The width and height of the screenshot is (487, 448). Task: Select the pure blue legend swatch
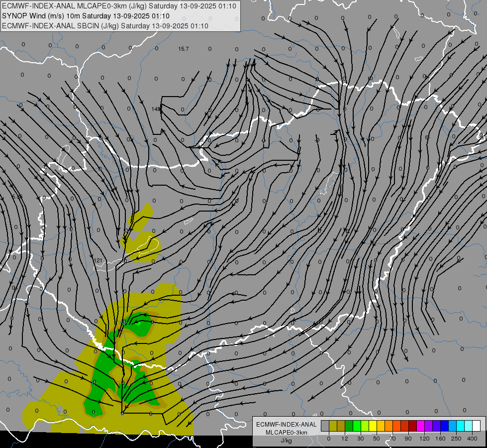click(444, 426)
